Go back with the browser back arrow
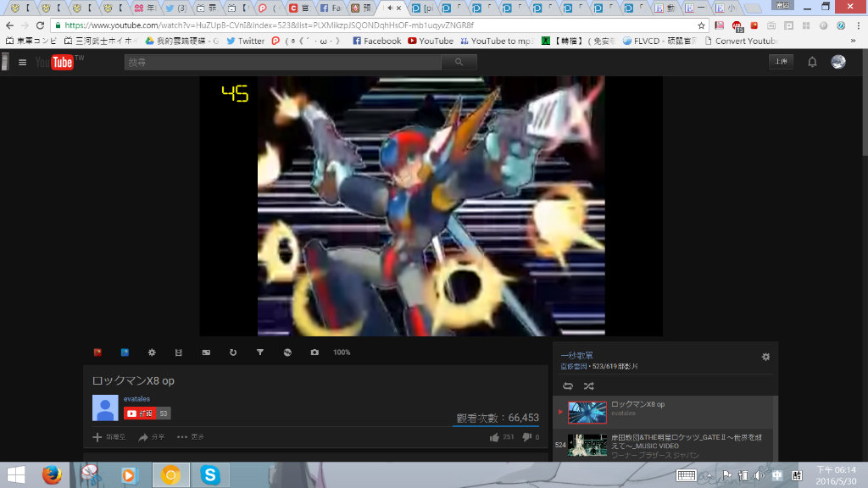Viewport: 868px width, 488px height. (x=10, y=25)
